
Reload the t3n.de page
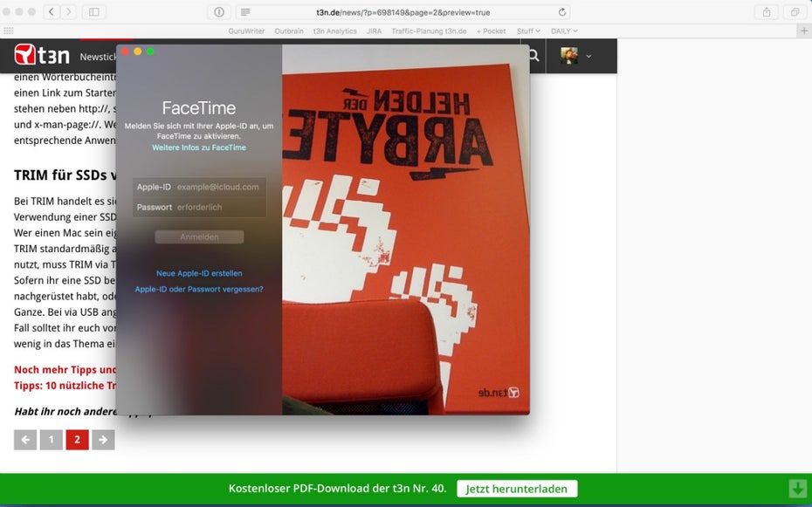coord(562,12)
